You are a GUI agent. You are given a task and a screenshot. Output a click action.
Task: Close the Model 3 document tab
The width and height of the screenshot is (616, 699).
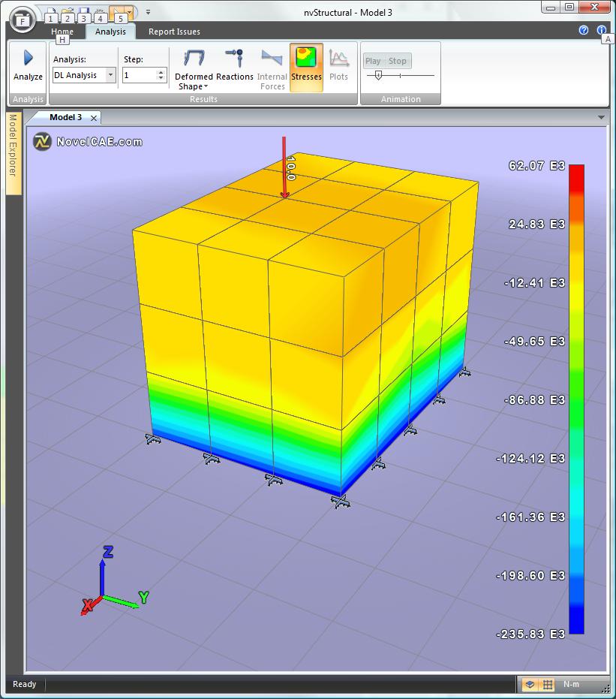coord(93,118)
